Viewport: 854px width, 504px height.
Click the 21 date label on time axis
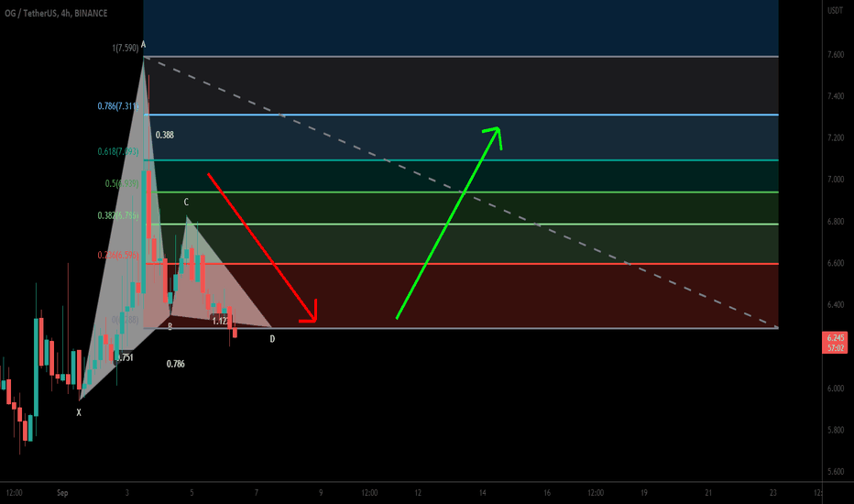pos(708,493)
